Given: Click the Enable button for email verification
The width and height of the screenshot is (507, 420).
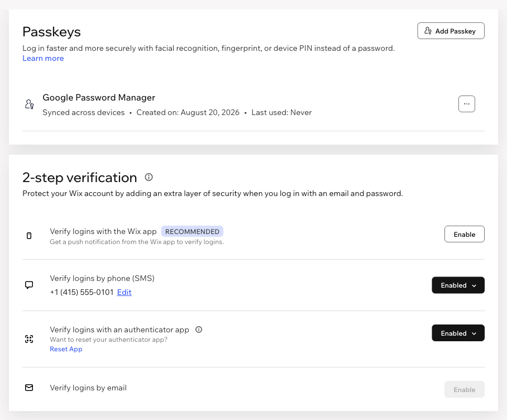Looking at the screenshot, I should (x=465, y=390).
